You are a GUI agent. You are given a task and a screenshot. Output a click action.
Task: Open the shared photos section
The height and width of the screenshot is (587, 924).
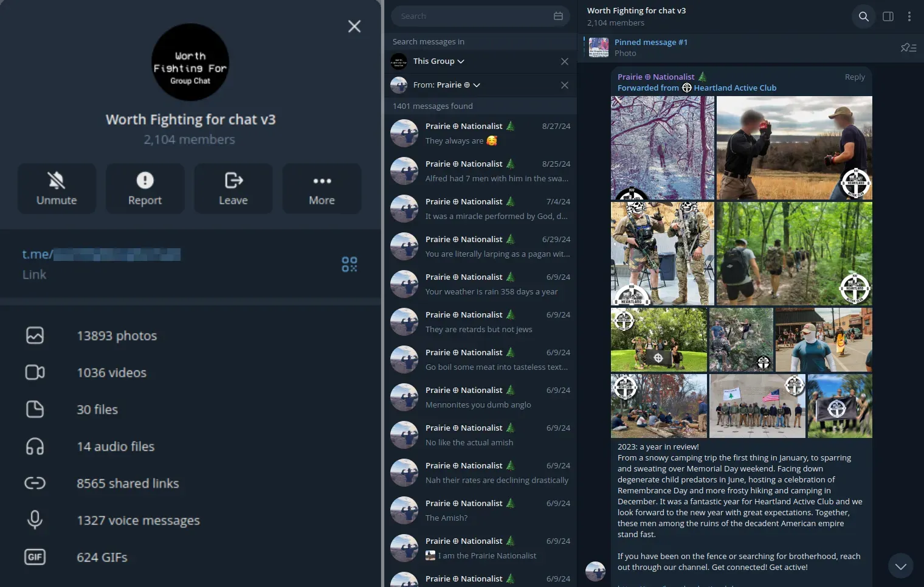pos(117,335)
